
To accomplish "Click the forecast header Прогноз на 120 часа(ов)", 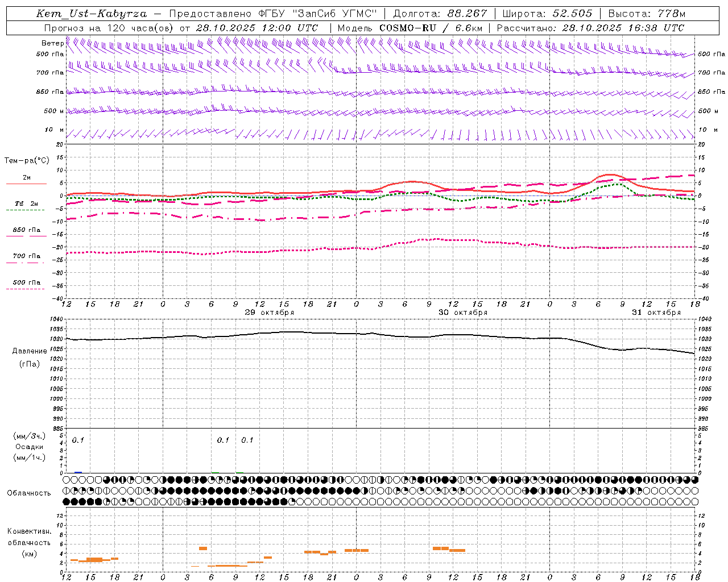I will pos(109,28).
